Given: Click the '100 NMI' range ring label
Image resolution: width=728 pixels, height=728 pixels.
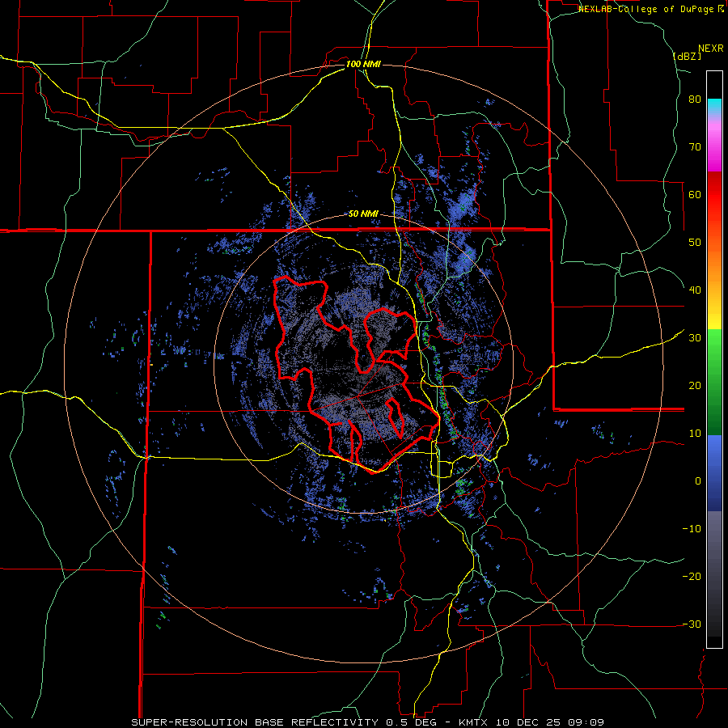Looking at the screenshot, I should (x=363, y=64).
